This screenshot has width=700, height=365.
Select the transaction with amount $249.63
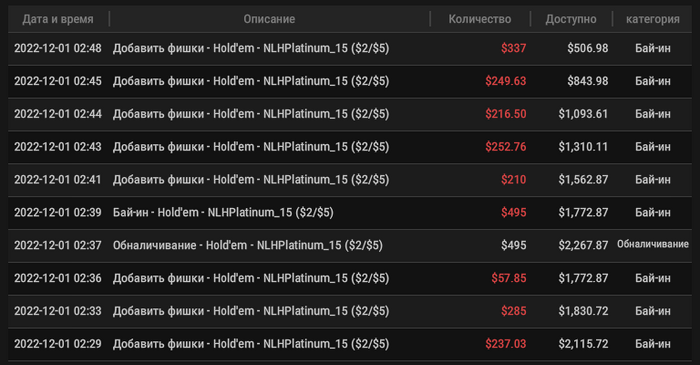[x=350, y=81]
